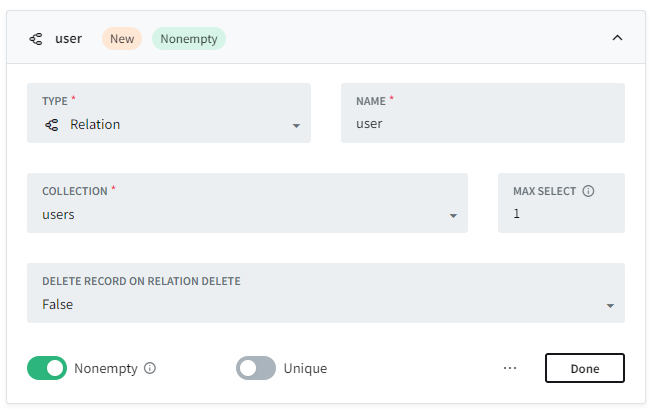Collapse the user field panel with chevron
The height and width of the screenshot is (418, 661).
click(617, 38)
